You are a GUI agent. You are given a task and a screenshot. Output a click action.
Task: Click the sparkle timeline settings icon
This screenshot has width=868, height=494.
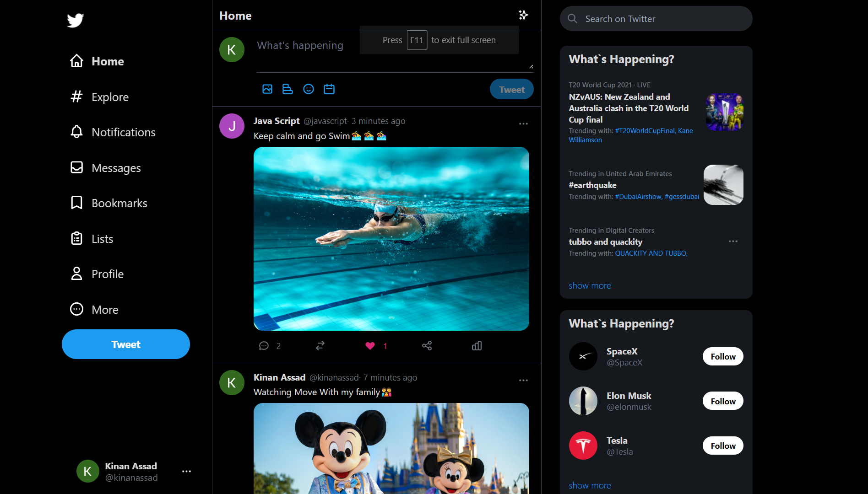(x=523, y=15)
